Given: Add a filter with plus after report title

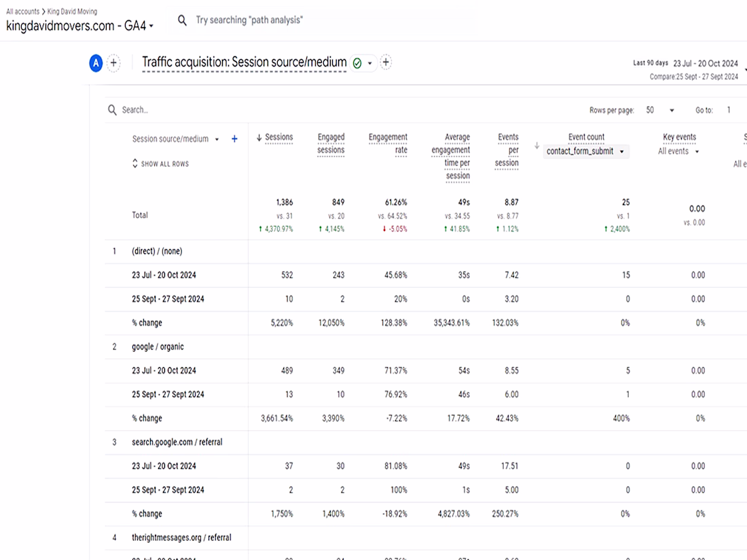Looking at the screenshot, I should (x=386, y=62).
